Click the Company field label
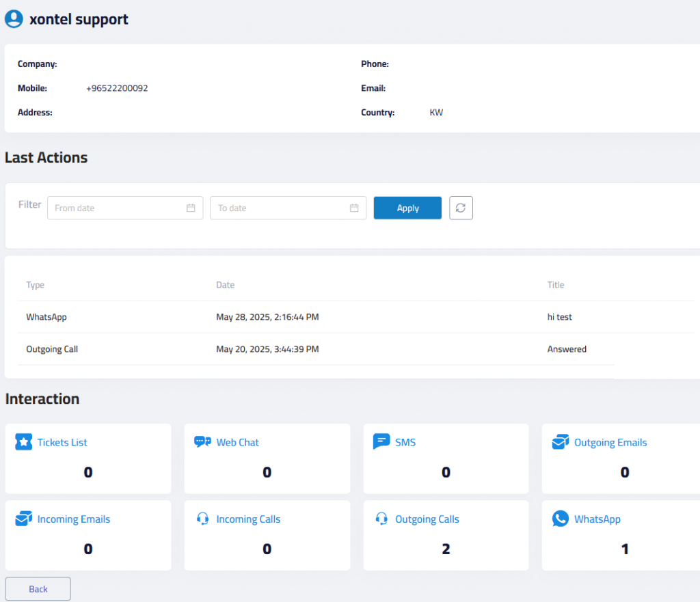 click(38, 64)
